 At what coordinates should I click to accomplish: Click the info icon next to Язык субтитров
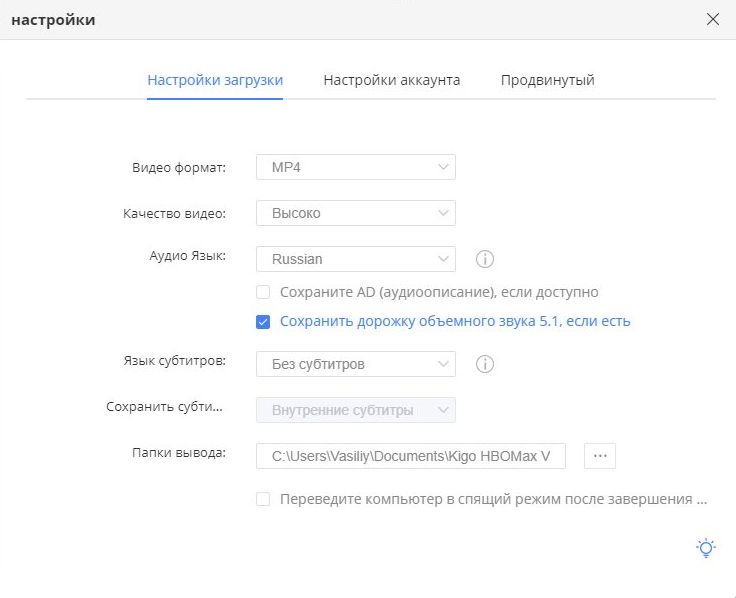point(484,364)
